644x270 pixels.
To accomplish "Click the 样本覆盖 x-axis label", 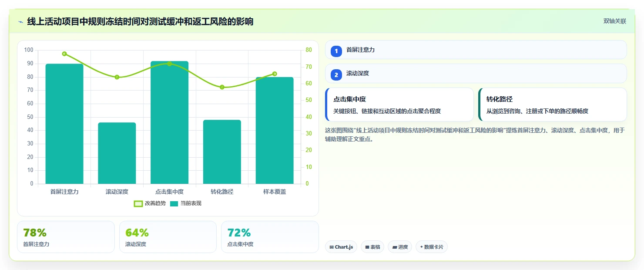I will 275,192.
